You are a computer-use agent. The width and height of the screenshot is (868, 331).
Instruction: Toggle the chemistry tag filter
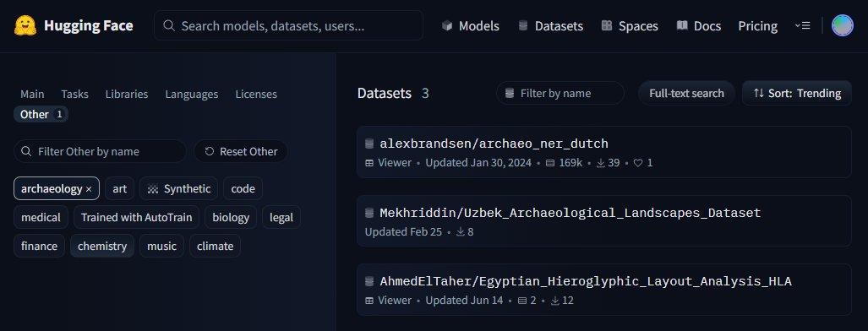click(x=102, y=246)
